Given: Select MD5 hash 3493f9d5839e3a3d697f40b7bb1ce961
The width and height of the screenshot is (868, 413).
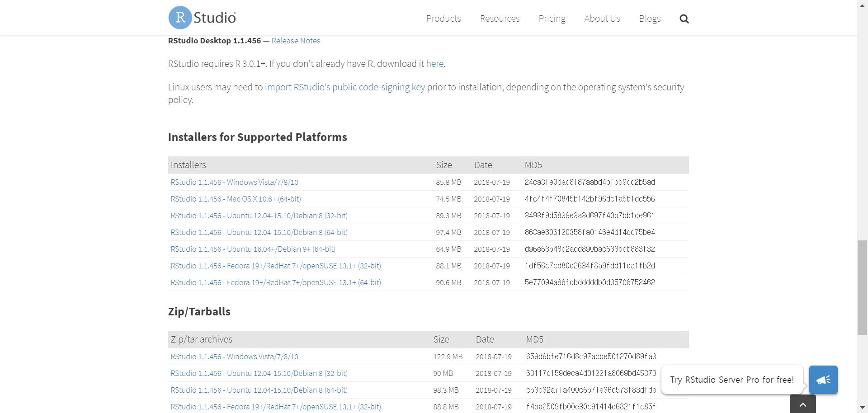Looking at the screenshot, I should pyautogui.click(x=590, y=216).
